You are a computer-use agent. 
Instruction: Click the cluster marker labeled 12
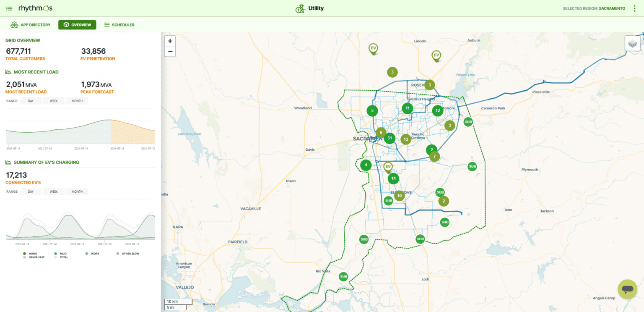click(x=438, y=111)
